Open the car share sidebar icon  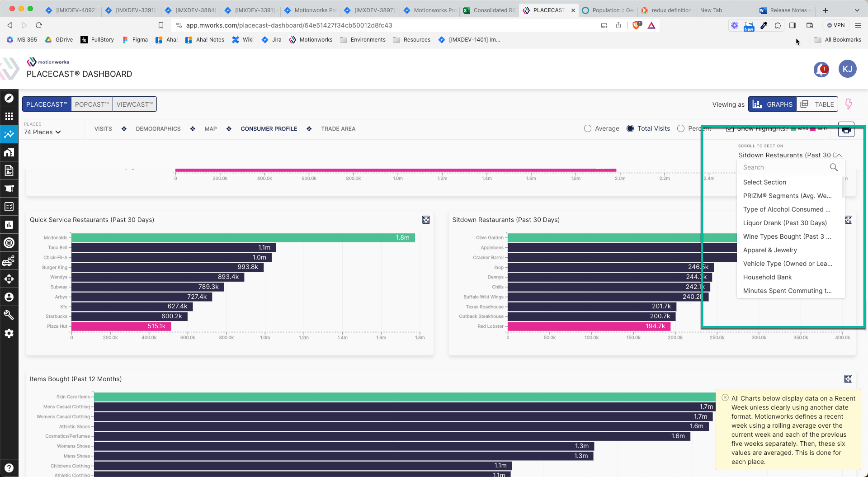tap(9, 261)
